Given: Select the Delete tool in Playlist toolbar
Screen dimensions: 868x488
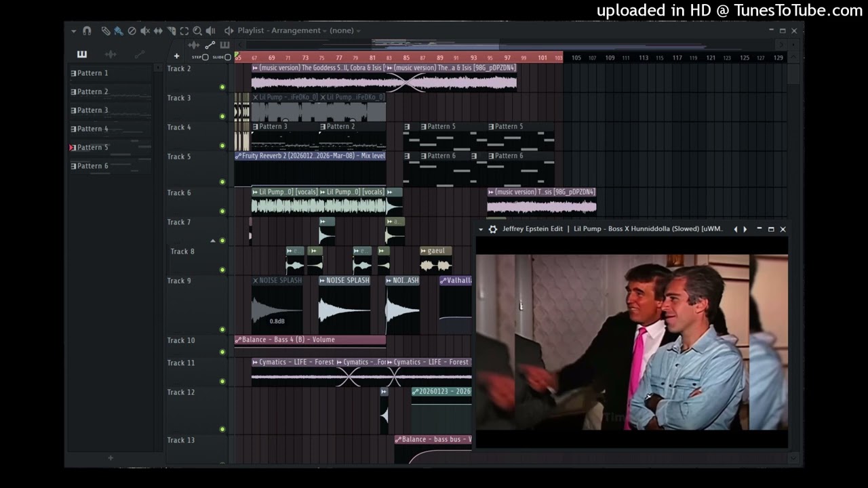Looking at the screenshot, I should pos(132,30).
